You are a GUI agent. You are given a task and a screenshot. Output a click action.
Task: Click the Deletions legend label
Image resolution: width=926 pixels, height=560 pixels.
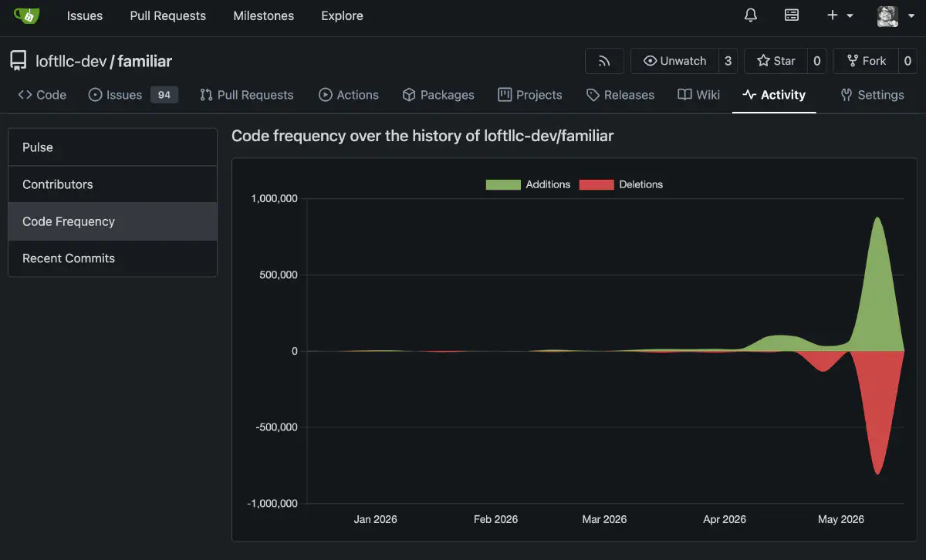pos(640,184)
